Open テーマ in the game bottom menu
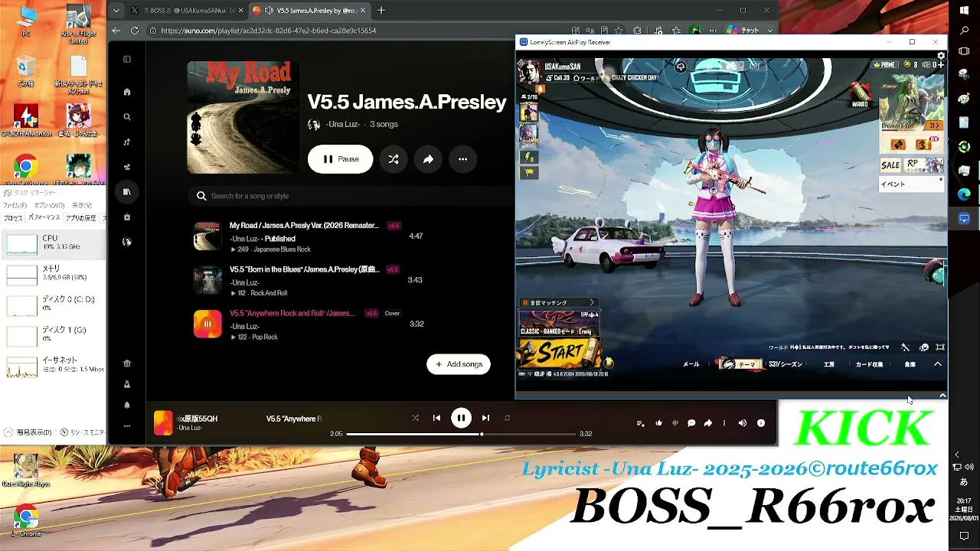 tap(740, 364)
